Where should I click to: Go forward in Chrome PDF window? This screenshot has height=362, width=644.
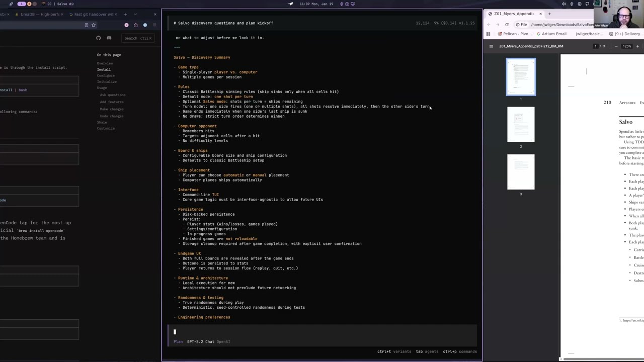pyautogui.click(x=498, y=25)
